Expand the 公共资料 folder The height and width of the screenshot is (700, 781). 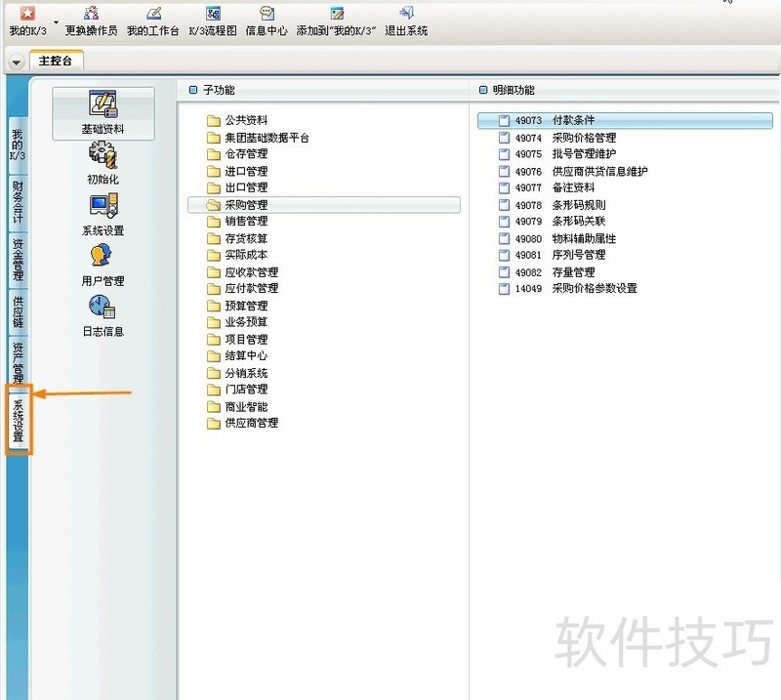click(x=245, y=121)
